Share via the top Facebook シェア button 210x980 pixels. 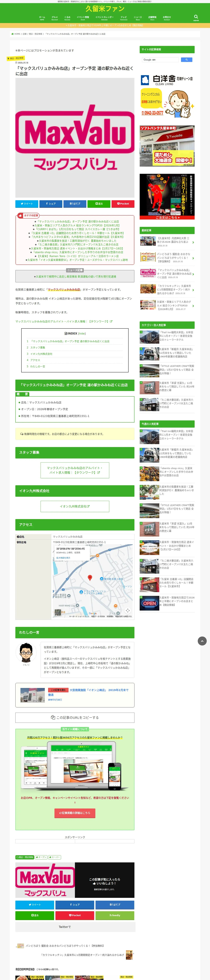tap(51, 204)
